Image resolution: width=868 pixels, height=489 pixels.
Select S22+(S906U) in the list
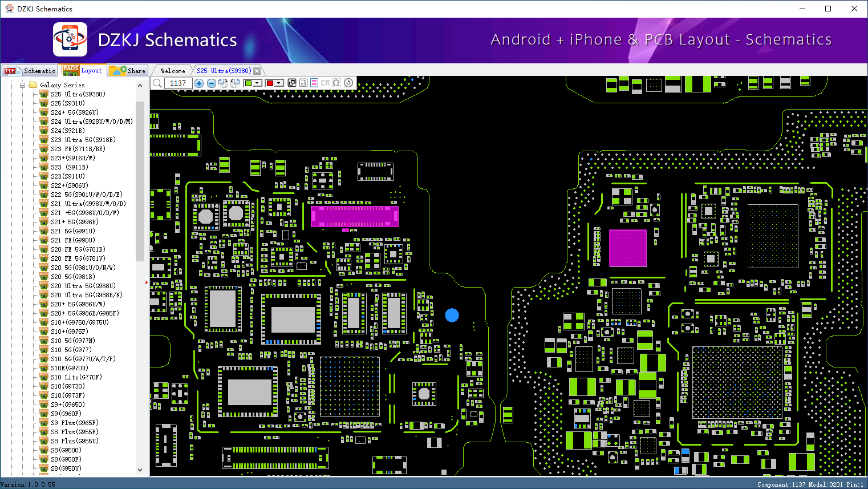click(x=69, y=185)
